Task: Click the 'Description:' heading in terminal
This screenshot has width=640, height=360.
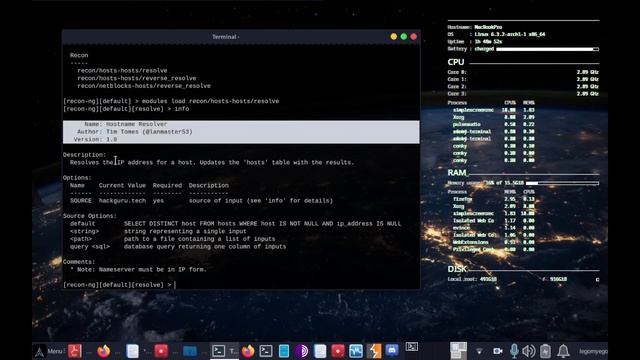Action: point(84,155)
